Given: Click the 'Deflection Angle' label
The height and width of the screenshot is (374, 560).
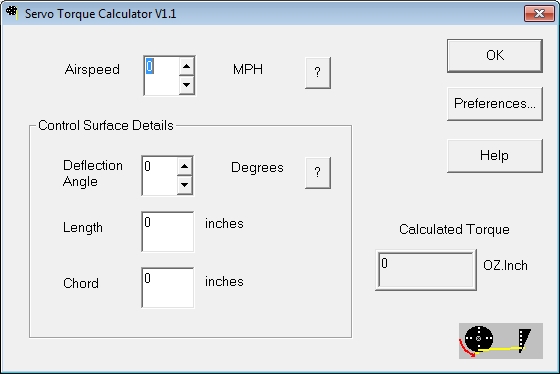Looking at the screenshot, I should 93,174.
